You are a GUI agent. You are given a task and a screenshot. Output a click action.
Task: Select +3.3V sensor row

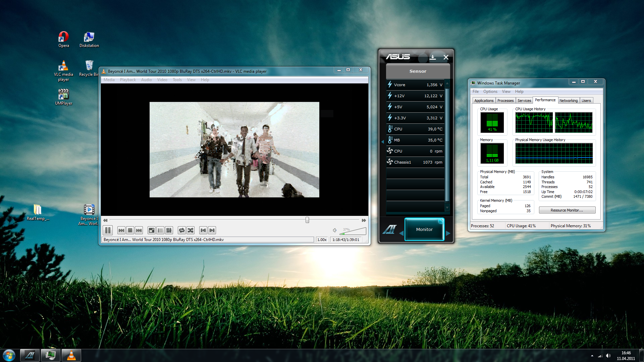coord(415,118)
